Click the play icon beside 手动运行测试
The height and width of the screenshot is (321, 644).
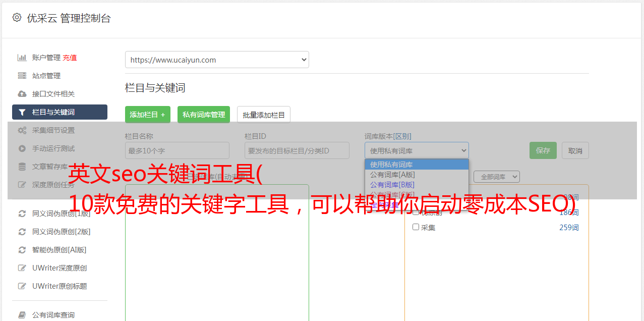[22, 148]
